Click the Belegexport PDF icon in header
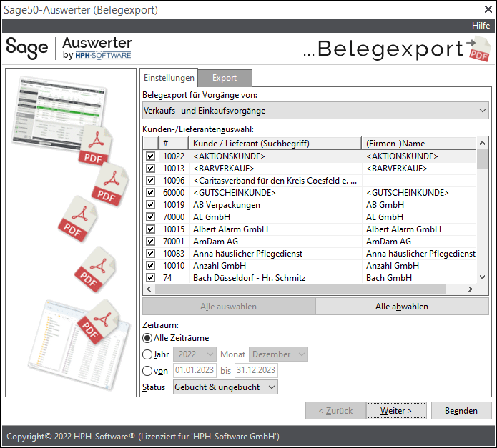Viewport: 497px width, 448px height. point(479,49)
